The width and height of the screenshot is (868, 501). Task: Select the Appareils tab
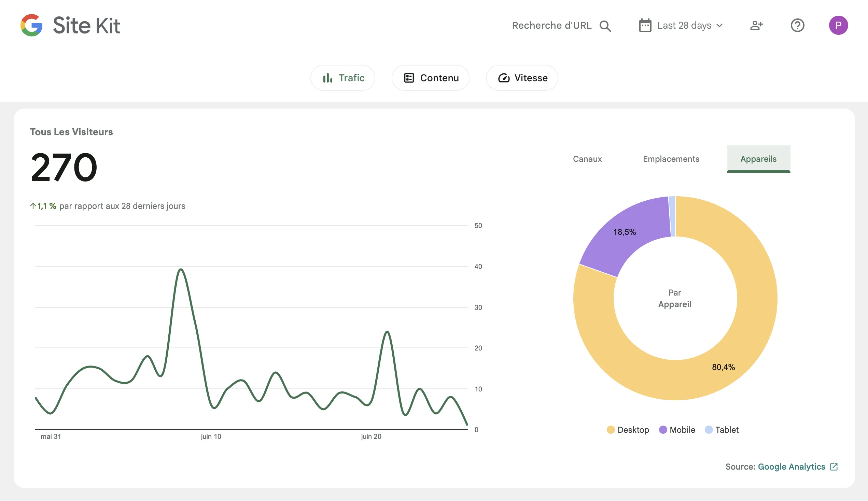pyautogui.click(x=758, y=159)
